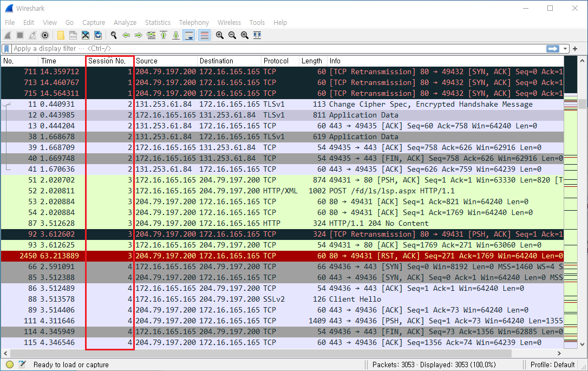Apply display filter arrow button
This screenshot has height=371, width=588.
[x=553, y=48]
